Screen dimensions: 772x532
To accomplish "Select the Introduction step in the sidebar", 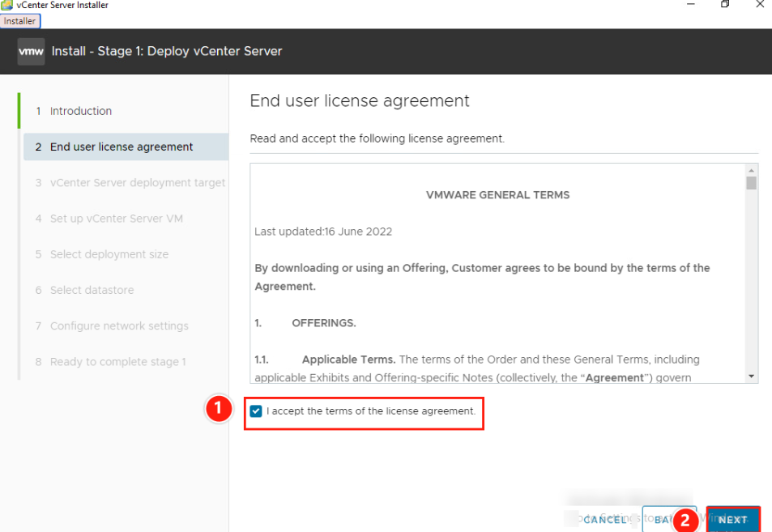I will (x=80, y=111).
